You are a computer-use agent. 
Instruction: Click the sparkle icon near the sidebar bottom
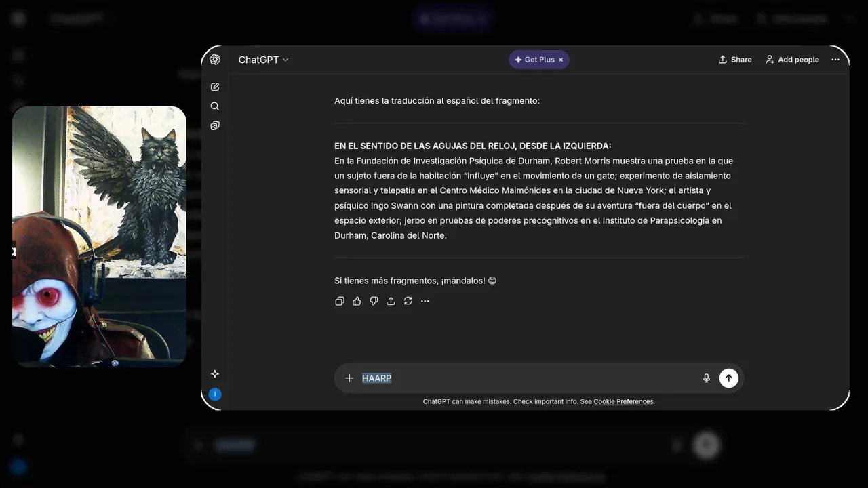(215, 374)
